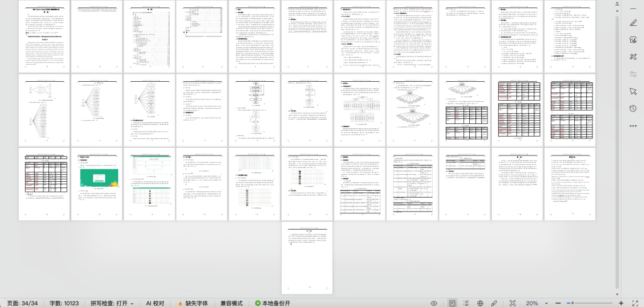Select the table of contents page (third page)

click(149, 36)
